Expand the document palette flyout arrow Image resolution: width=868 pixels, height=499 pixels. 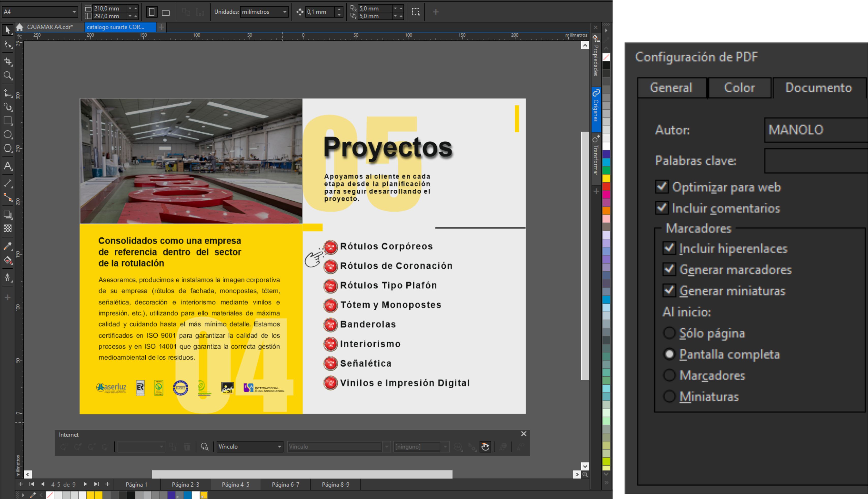[23, 495]
